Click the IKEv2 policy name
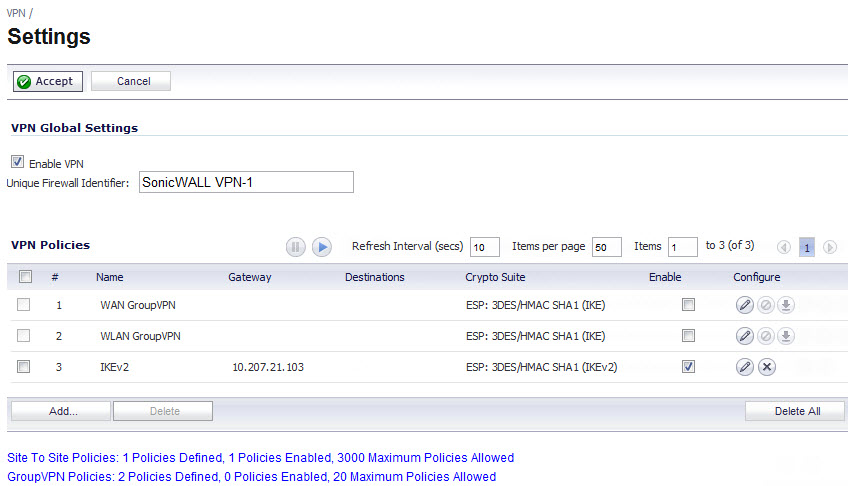Viewport: 848px width, 486px height. point(115,367)
